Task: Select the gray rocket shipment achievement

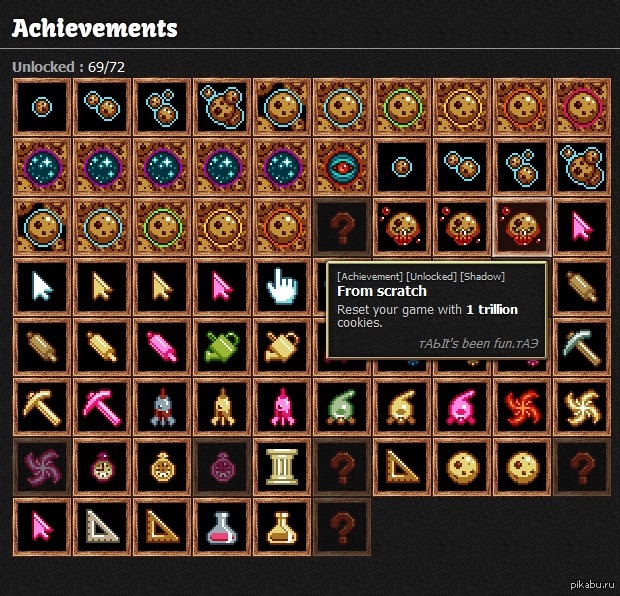Action: pos(162,407)
